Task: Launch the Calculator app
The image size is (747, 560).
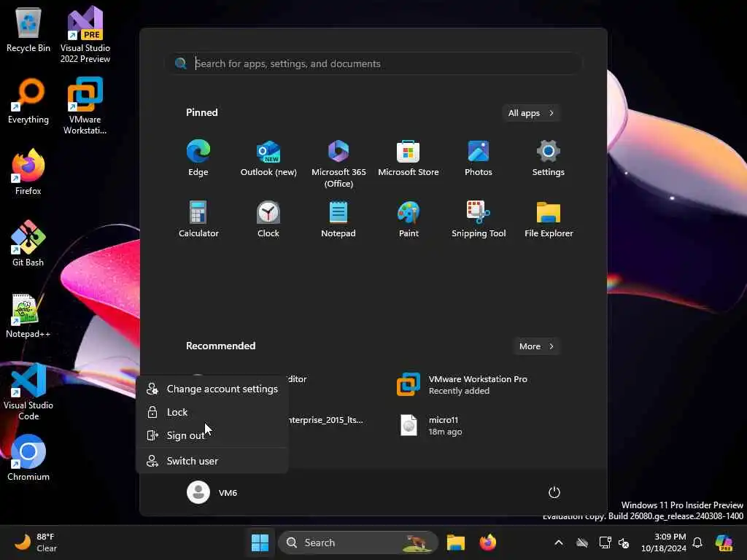Action: (x=198, y=219)
